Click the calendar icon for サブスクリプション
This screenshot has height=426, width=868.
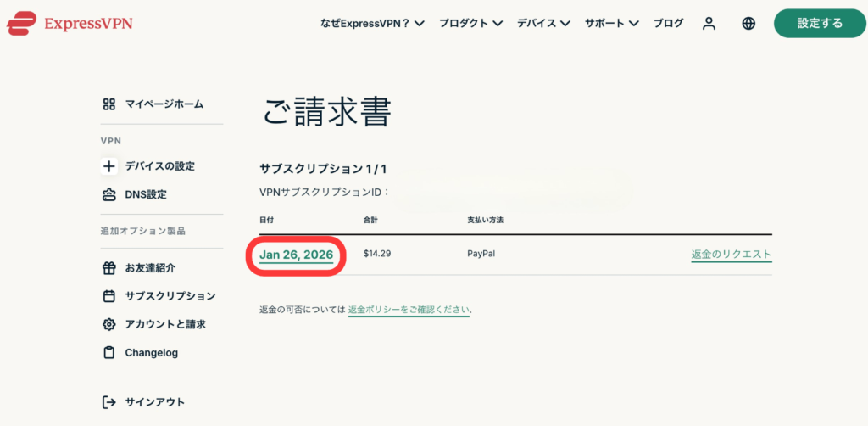tap(108, 296)
